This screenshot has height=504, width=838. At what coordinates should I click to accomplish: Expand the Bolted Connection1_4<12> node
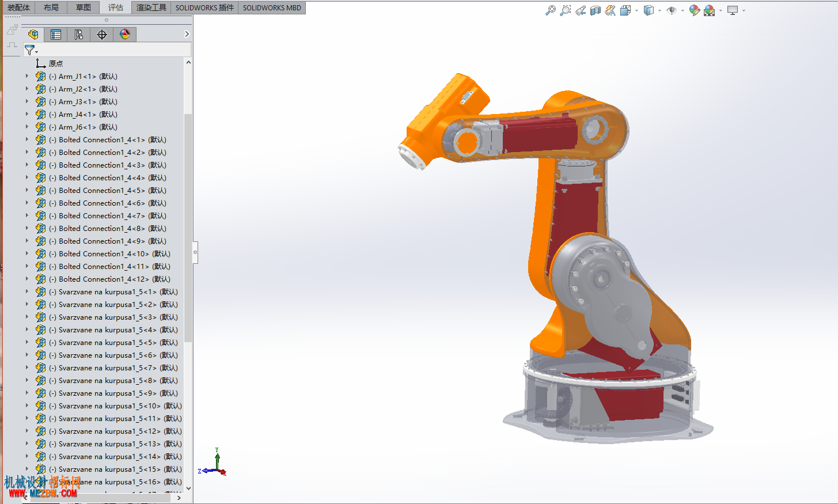27,279
